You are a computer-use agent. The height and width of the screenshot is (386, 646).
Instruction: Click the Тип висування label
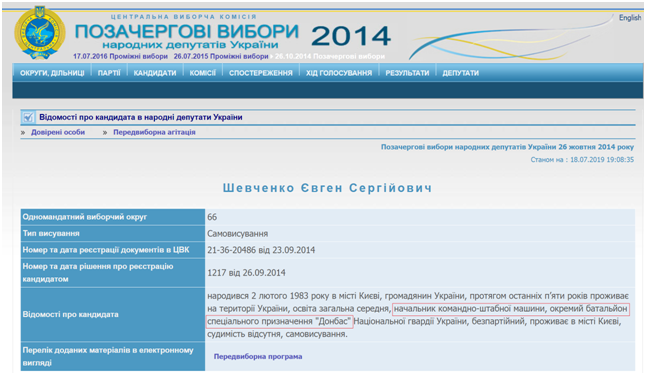[51, 233]
